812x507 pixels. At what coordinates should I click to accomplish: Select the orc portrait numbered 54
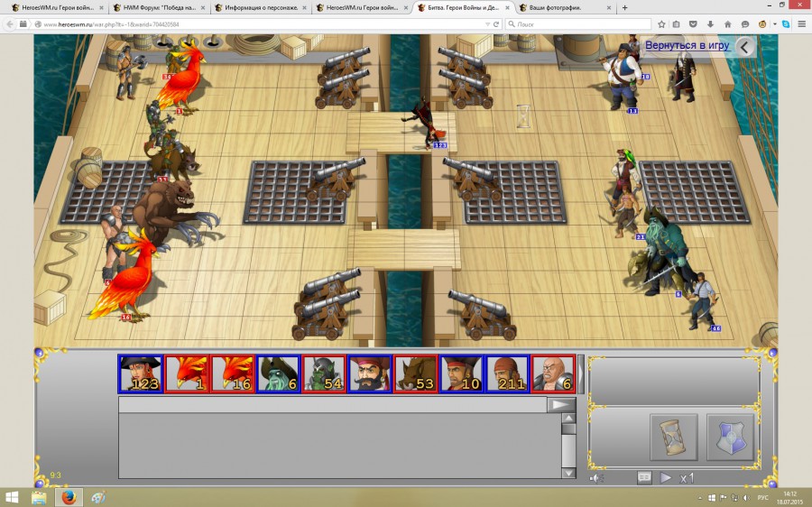pos(324,373)
